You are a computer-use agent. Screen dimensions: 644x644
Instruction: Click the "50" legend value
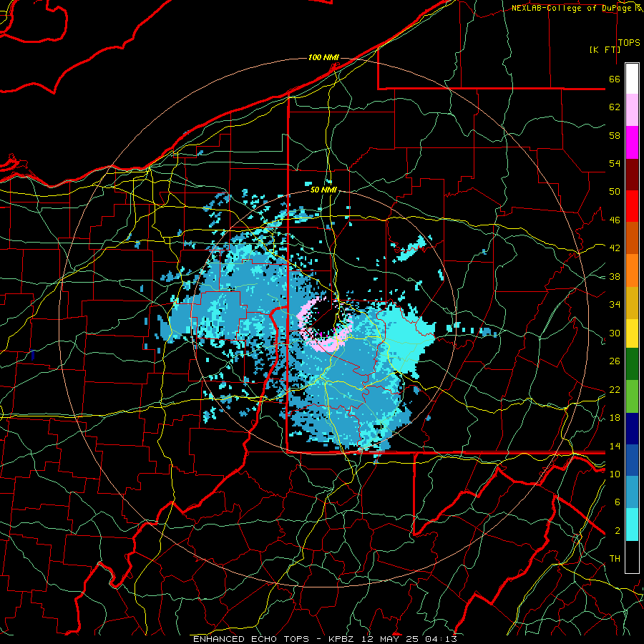coord(615,192)
